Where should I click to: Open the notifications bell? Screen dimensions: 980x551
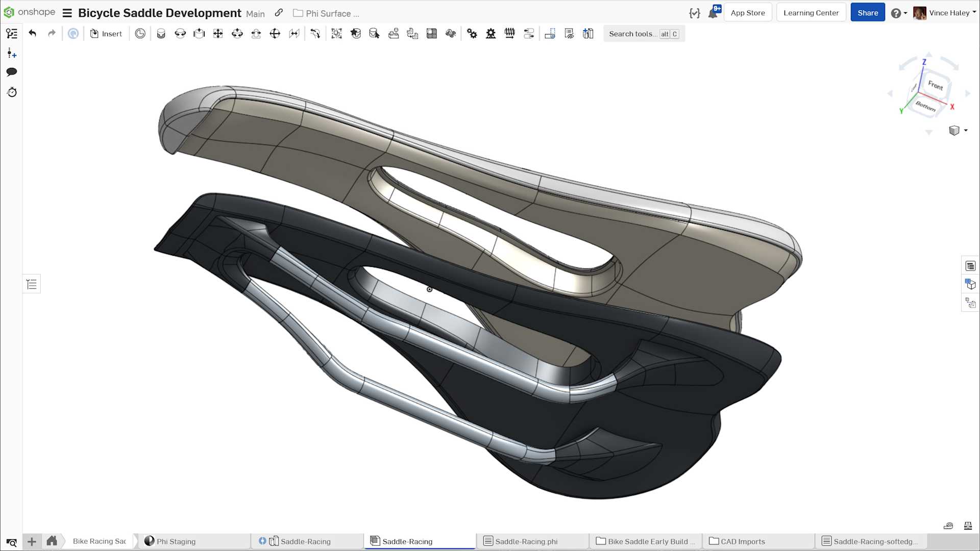tap(713, 13)
